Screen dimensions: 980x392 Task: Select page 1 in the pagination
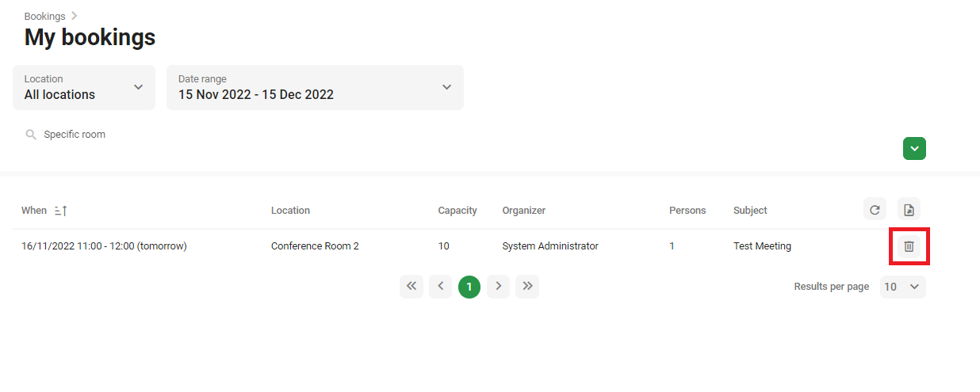click(469, 287)
